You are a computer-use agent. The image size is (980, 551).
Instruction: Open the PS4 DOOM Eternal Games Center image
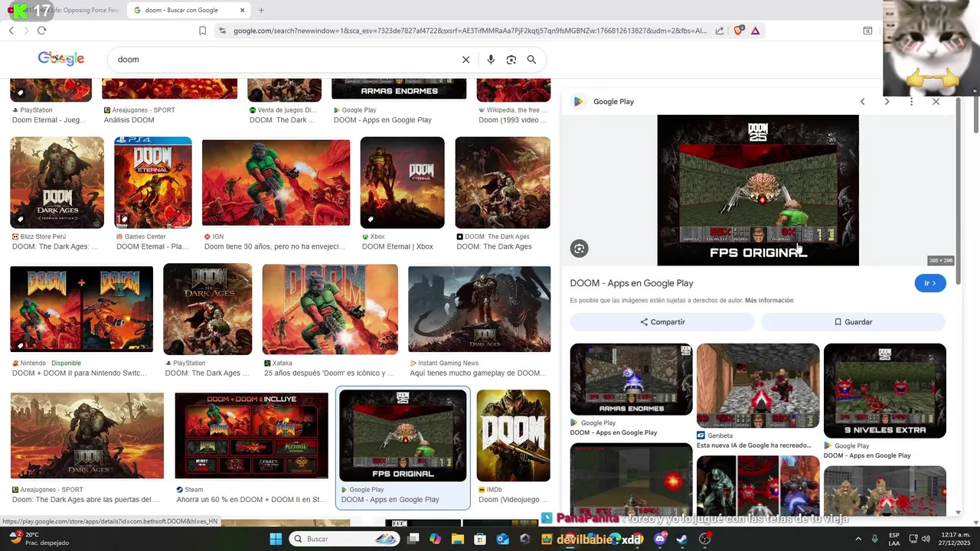153,183
